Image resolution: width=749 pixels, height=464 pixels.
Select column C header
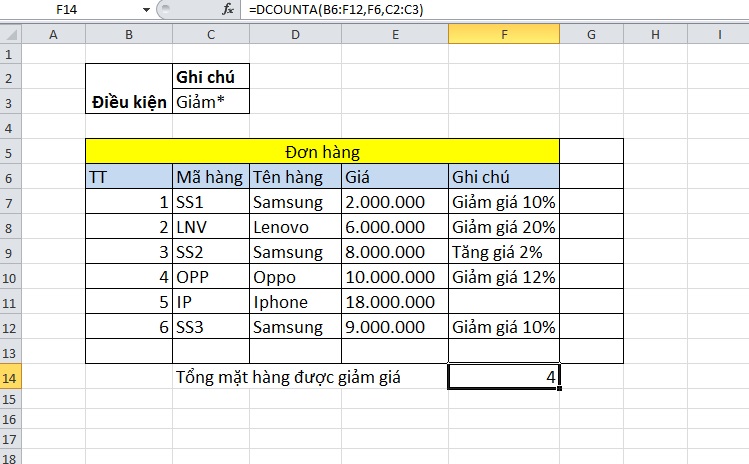pos(210,35)
